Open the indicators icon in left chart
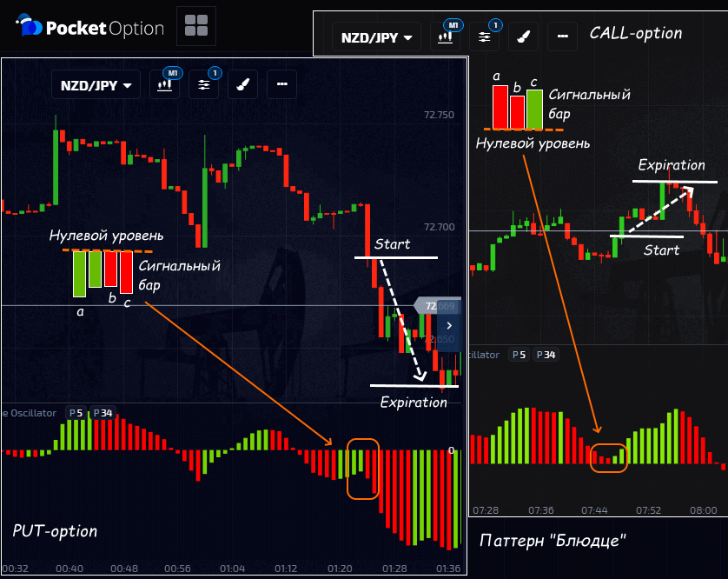 click(x=204, y=84)
